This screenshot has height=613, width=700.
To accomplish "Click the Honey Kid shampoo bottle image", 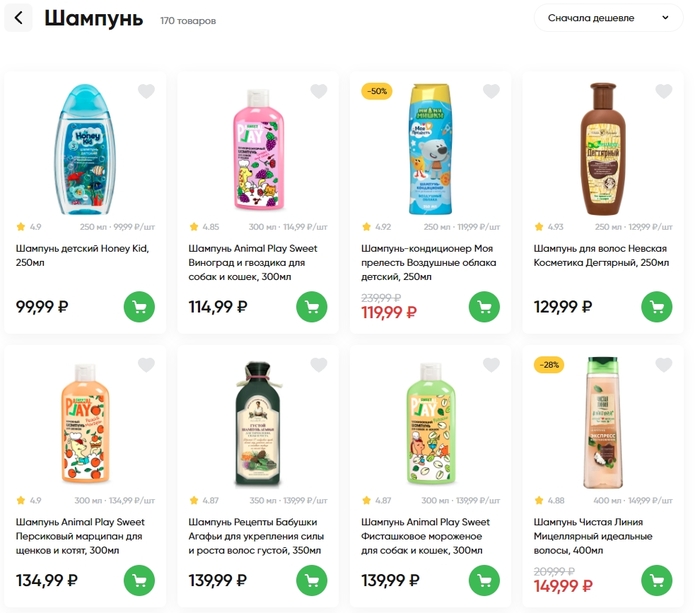I will point(85,150).
